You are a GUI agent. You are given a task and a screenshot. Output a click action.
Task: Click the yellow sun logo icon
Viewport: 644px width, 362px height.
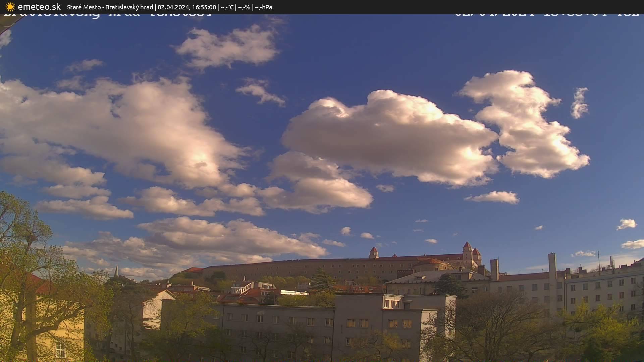10,7
